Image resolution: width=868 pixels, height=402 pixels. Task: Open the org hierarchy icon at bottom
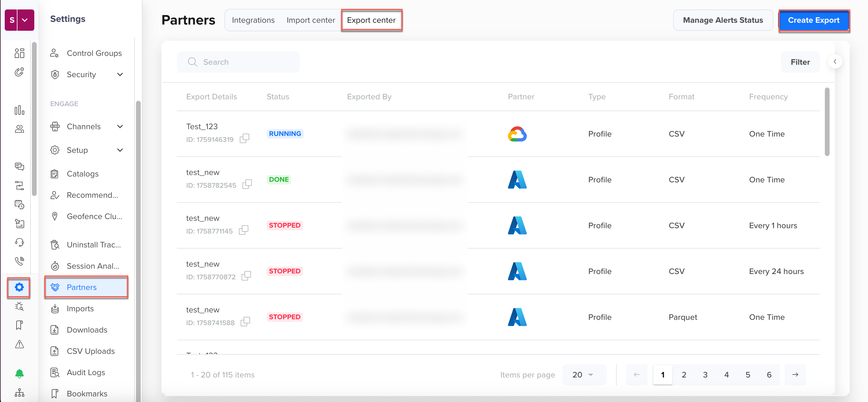click(x=19, y=393)
